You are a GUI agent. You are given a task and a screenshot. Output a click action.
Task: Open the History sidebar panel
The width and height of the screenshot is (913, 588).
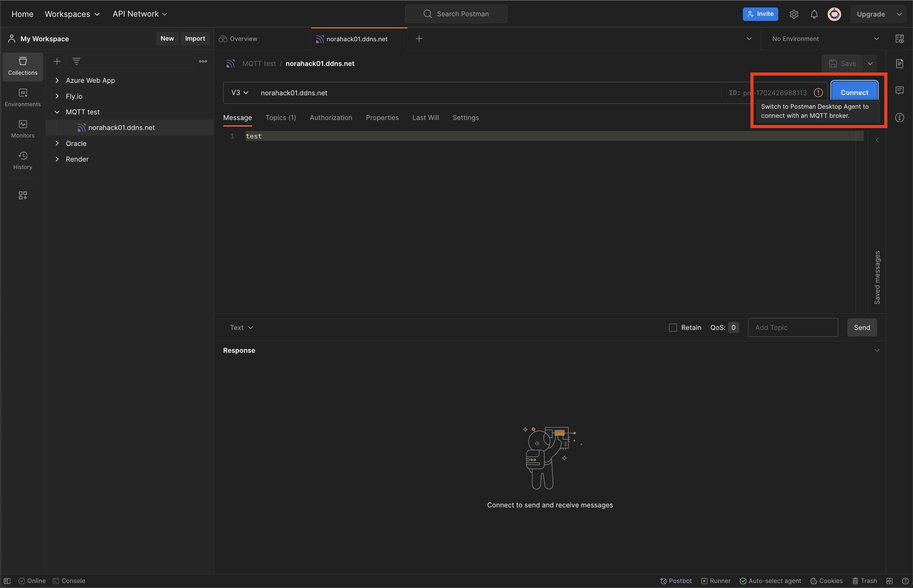[23, 160]
